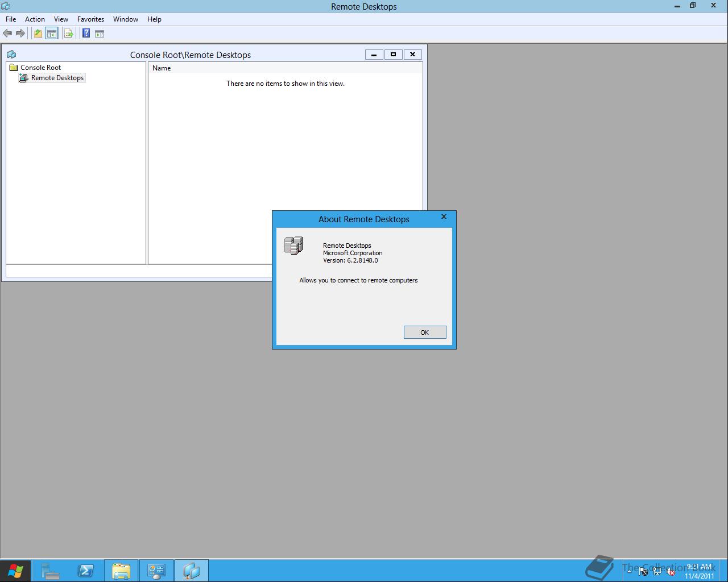Close the main Remote Desktops window
Image resolution: width=728 pixels, height=582 pixels.
(x=713, y=6)
